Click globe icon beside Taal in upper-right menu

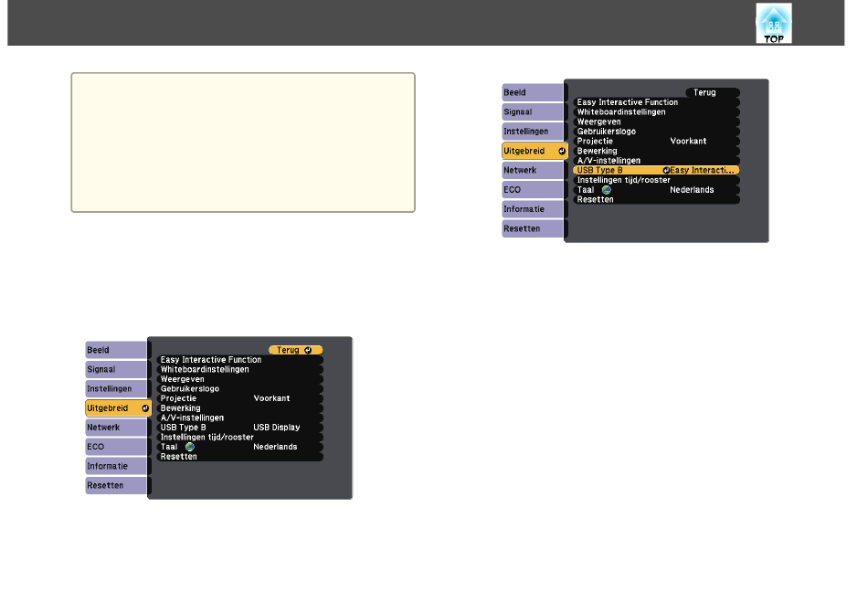pos(606,190)
